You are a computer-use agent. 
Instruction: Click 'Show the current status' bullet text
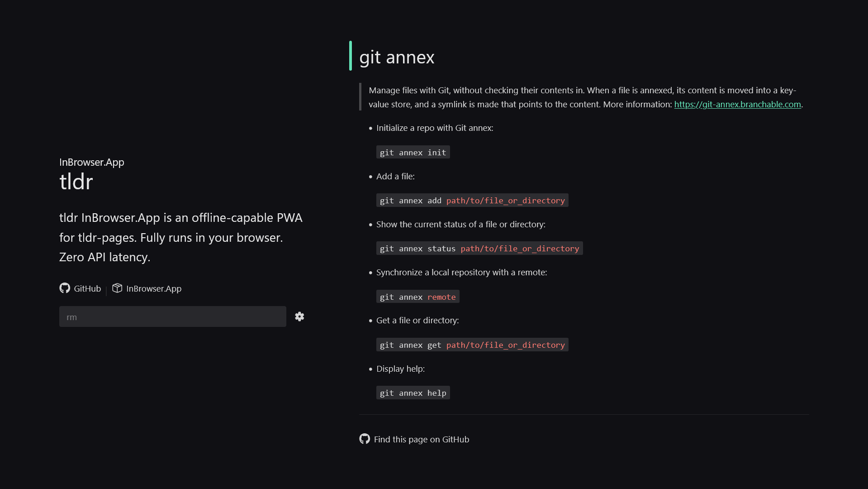pyautogui.click(x=461, y=224)
